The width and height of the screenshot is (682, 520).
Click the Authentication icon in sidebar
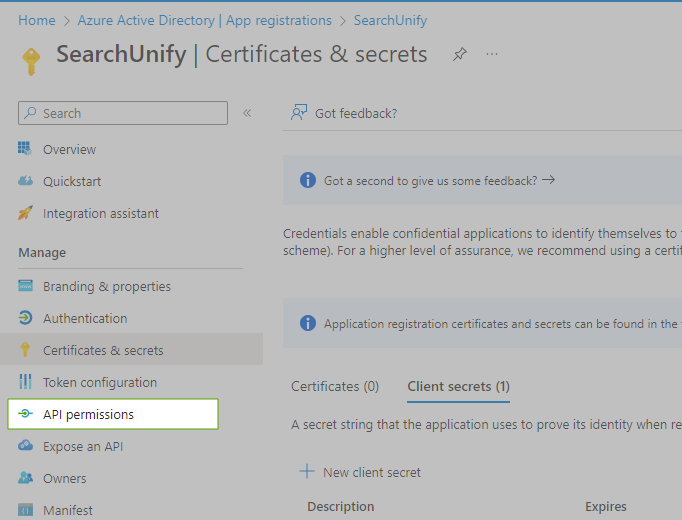(x=26, y=318)
